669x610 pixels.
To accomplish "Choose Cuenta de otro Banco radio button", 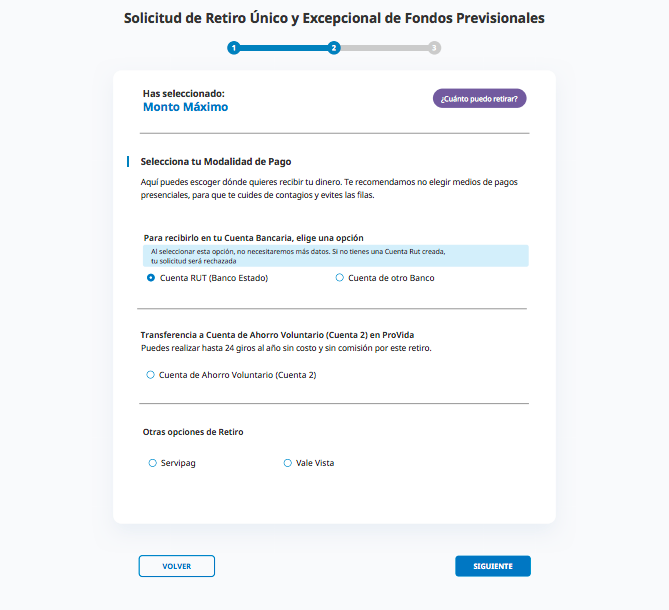I will pyautogui.click(x=340, y=278).
